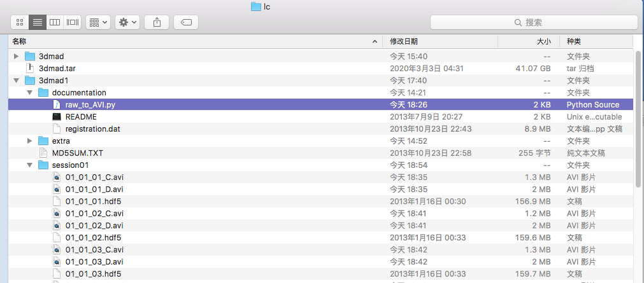
Task: Switch to icon grid view
Action: point(20,22)
